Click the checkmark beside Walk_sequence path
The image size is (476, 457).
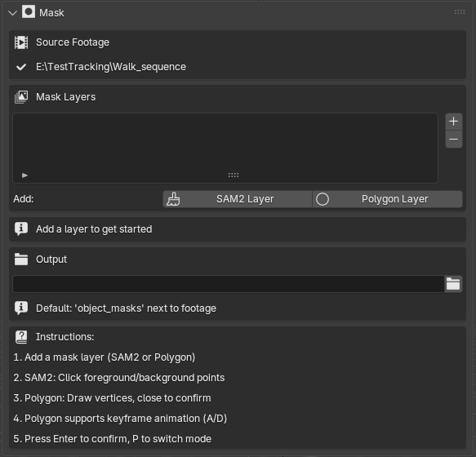coord(21,67)
